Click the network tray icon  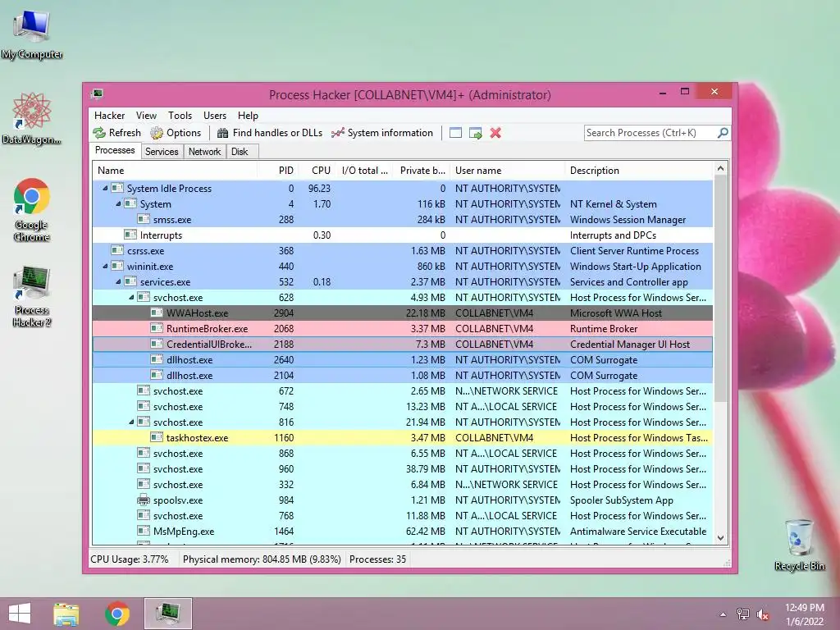pos(743,614)
